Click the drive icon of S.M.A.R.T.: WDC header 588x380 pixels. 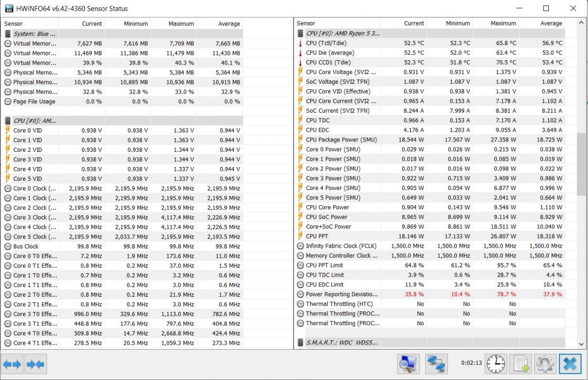301,342
